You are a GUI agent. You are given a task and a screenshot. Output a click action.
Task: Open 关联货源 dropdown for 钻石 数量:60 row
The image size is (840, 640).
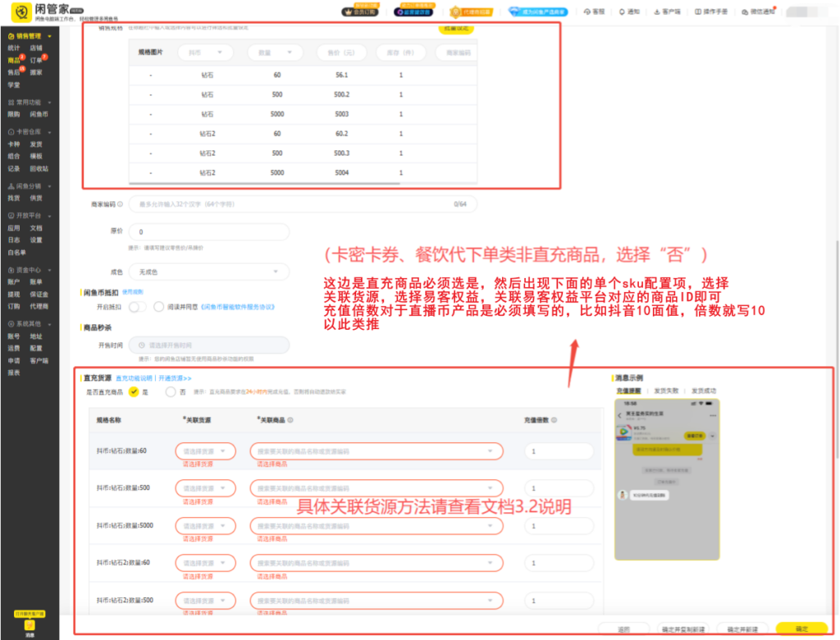coord(206,451)
